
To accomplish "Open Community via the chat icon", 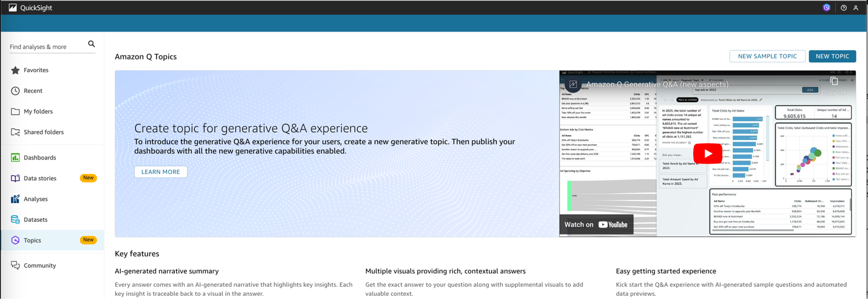I will (x=15, y=265).
